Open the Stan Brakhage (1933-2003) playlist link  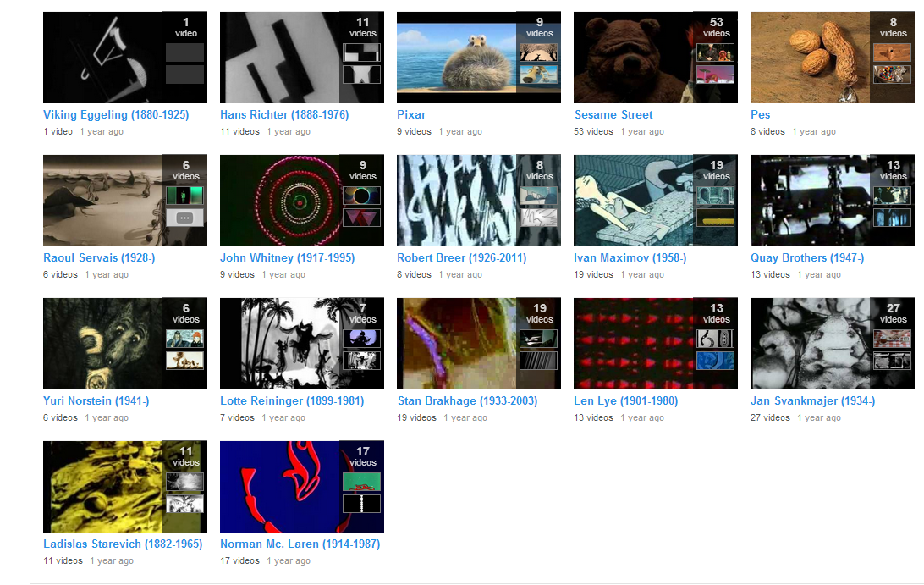[467, 401]
